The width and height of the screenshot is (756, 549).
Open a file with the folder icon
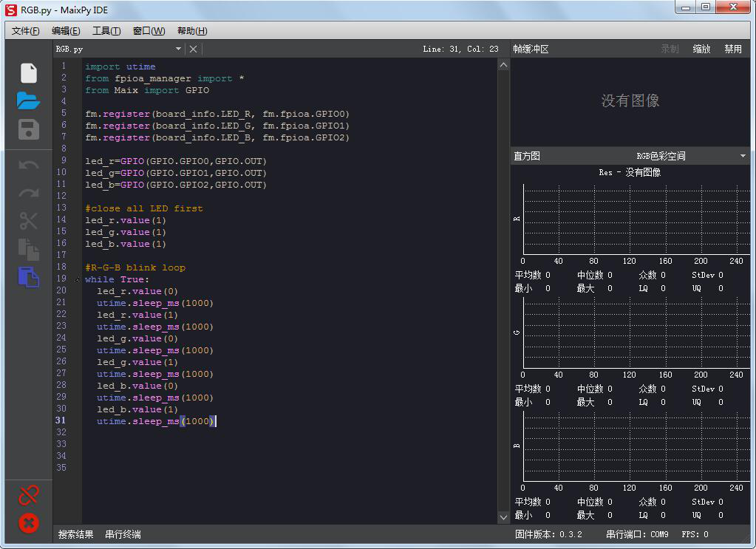[x=28, y=100]
